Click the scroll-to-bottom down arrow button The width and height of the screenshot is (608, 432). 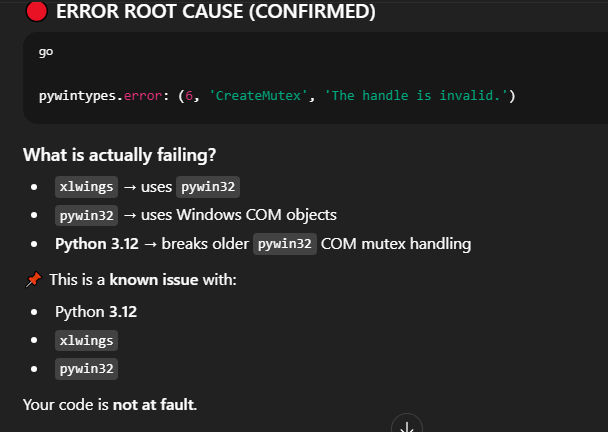coord(407,425)
